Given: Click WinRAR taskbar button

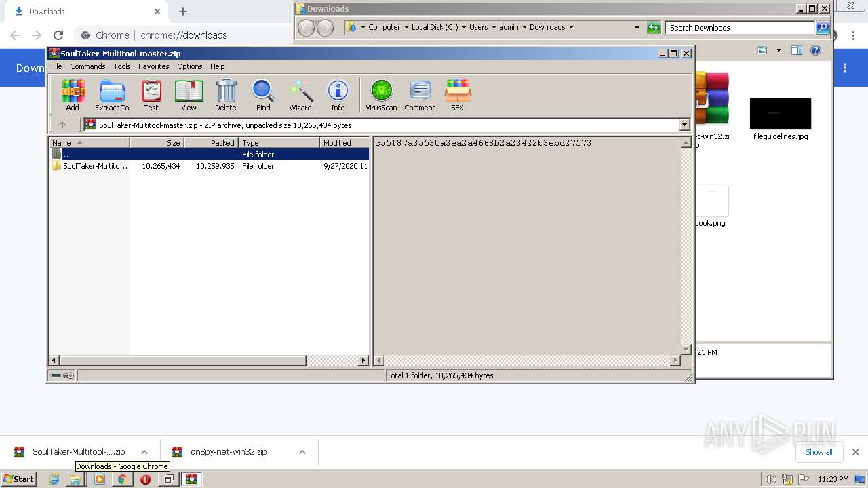Looking at the screenshot, I should coord(192,479).
